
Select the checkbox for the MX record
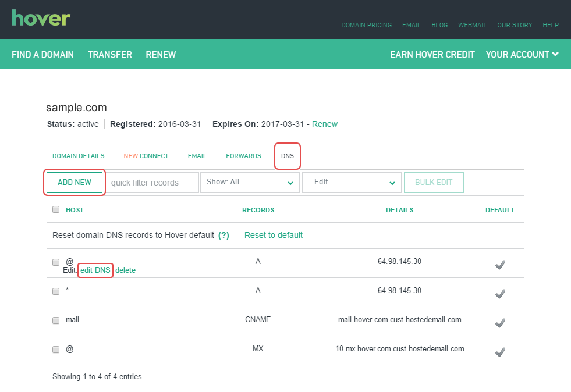point(56,350)
